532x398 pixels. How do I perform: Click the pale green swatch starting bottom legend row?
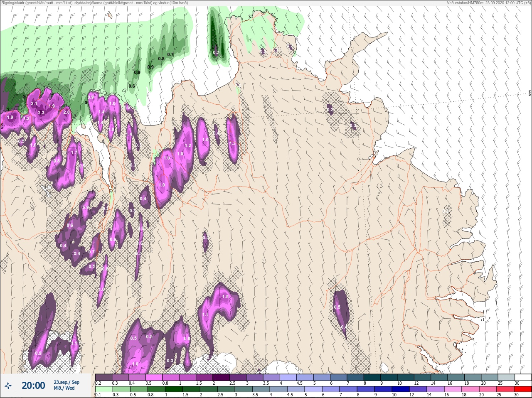[x=103, y=389]
